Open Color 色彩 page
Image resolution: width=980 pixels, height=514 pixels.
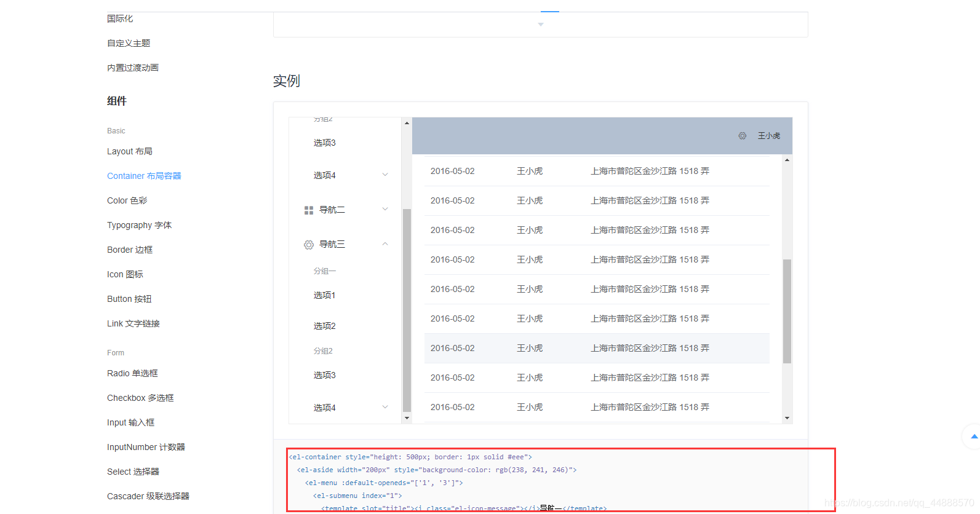127,200
